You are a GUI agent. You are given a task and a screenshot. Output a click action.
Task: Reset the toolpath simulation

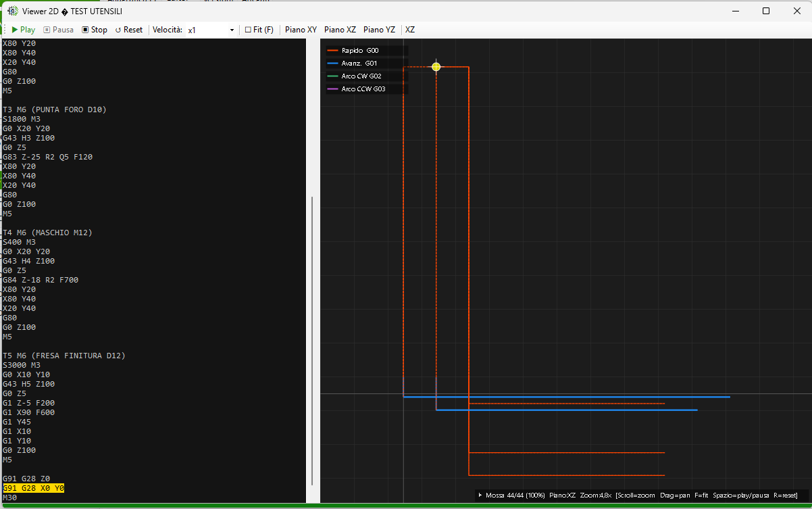coord(129,30)
